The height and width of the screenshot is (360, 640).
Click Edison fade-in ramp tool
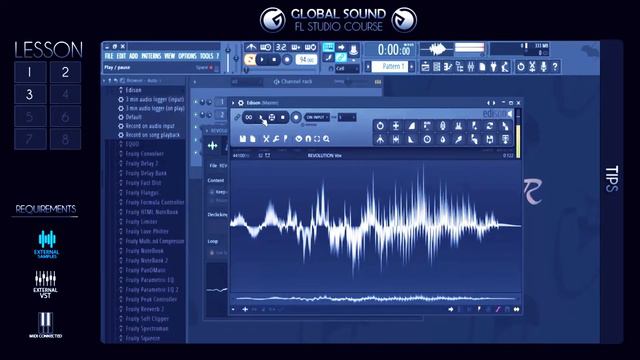coord(411,126)
